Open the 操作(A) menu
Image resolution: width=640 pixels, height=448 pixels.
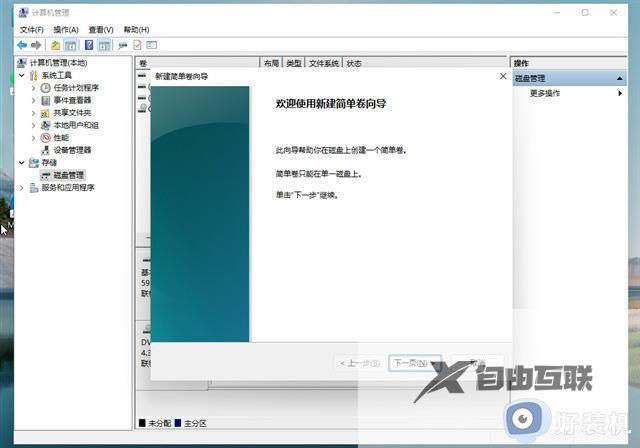click(x=66, y=30)
